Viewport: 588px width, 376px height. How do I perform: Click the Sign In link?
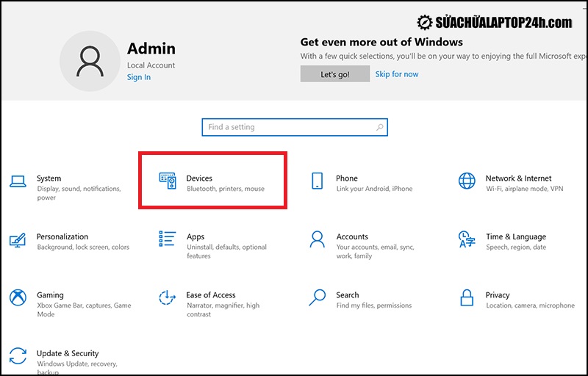tap(138, 77)
